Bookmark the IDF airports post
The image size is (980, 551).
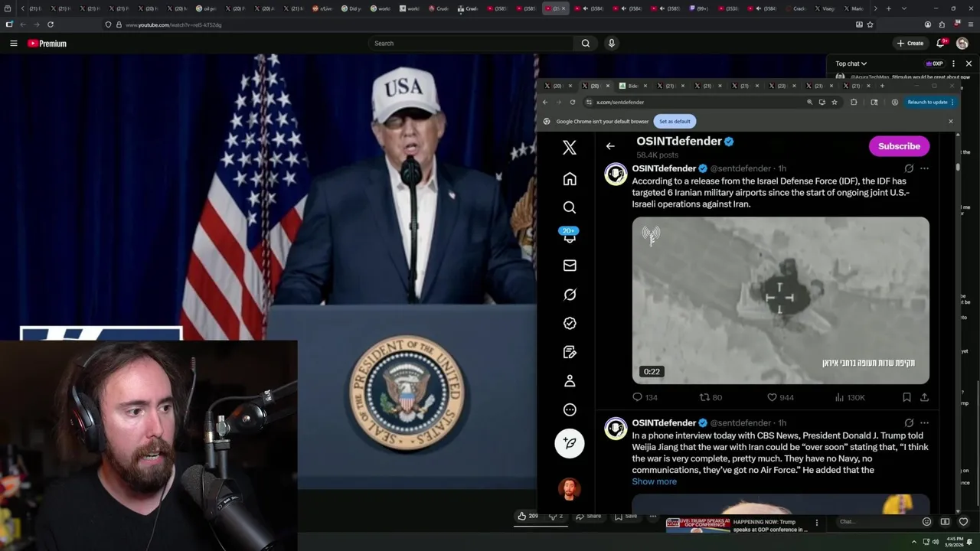pyautogui.click(x=906, y=397)
